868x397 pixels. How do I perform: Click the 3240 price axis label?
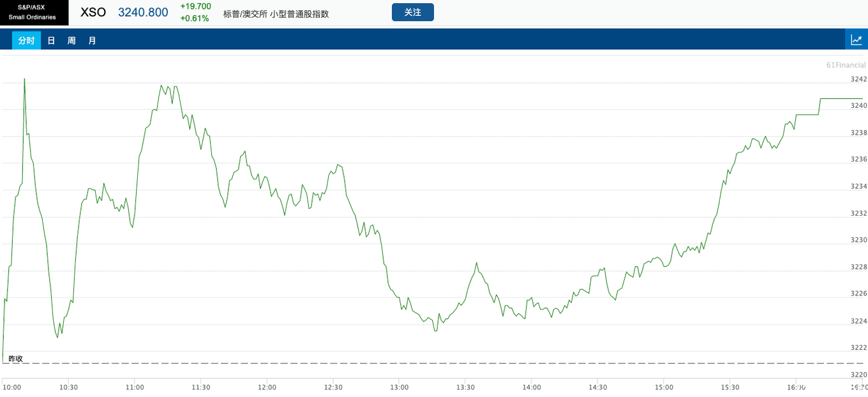pos(859,106)
